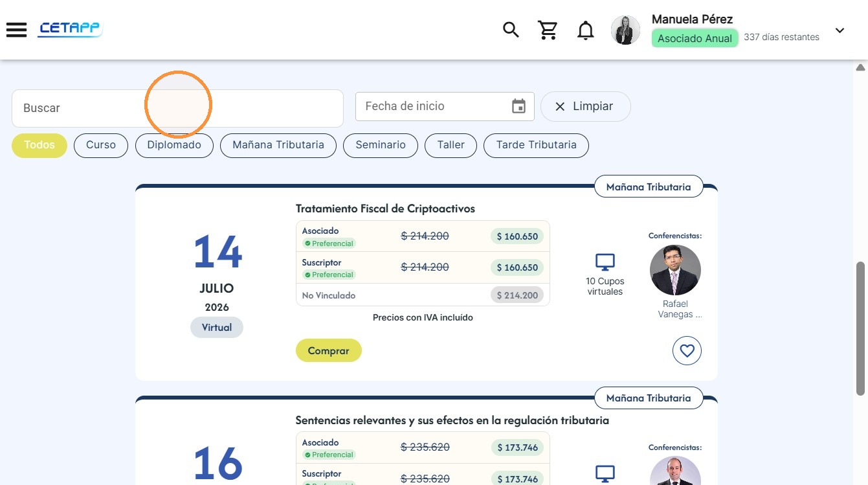This screenshot has width=868, height=485.
Task: View notifications bell
Action: [x=586, y=30]
